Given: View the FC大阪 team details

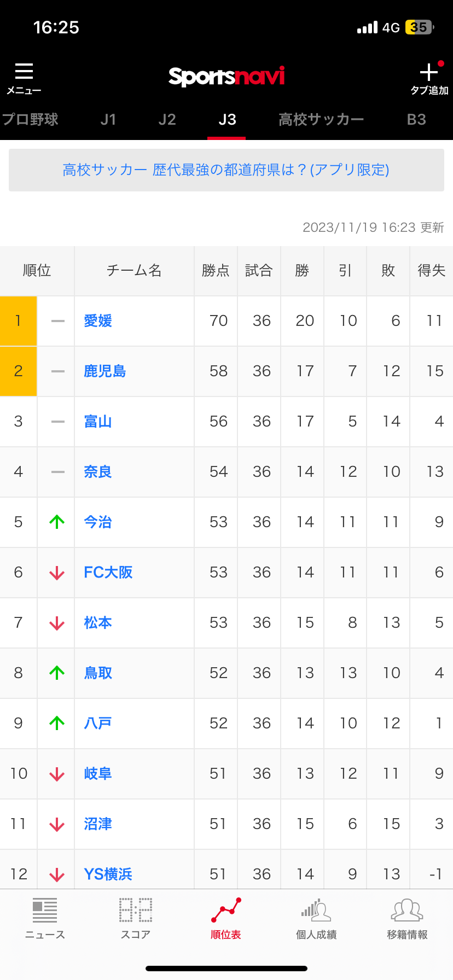Looking at the screenshot, I should click(108, 573).
